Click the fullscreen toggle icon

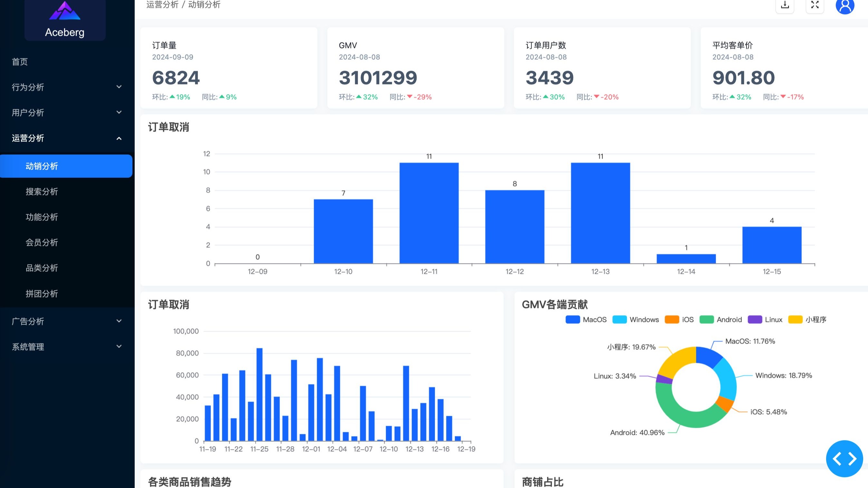(x=815, y=5)
